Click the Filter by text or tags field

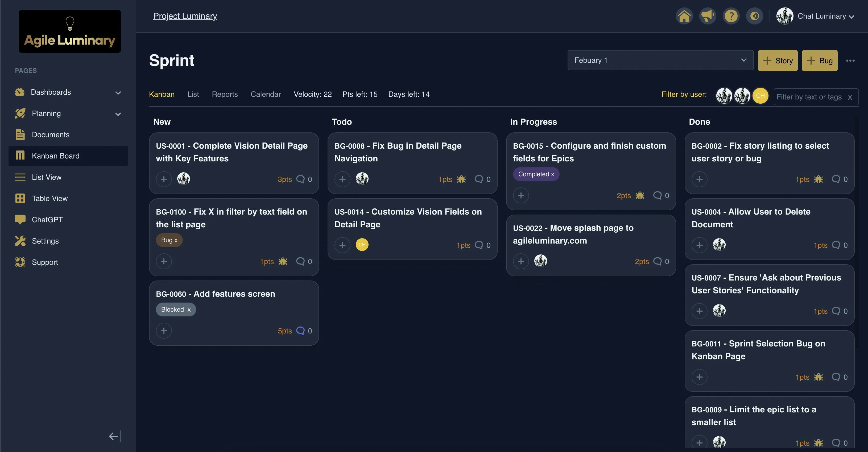coord(809,97)
